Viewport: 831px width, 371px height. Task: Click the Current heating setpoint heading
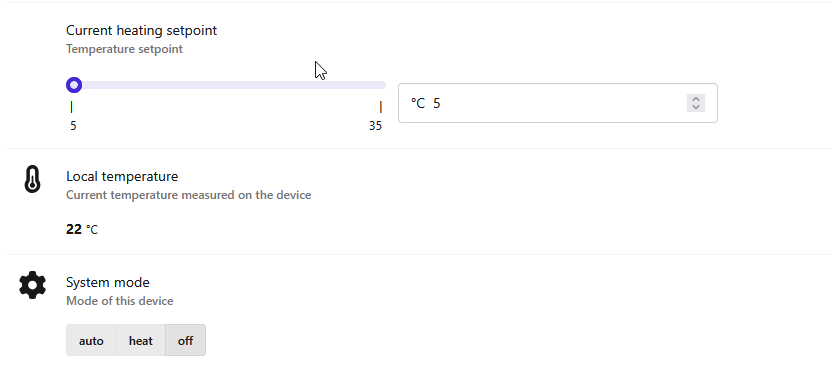coord(142,31)
